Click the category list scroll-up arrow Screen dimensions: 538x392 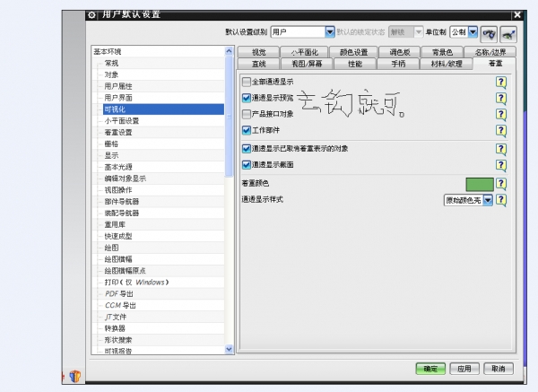[229, 51]
